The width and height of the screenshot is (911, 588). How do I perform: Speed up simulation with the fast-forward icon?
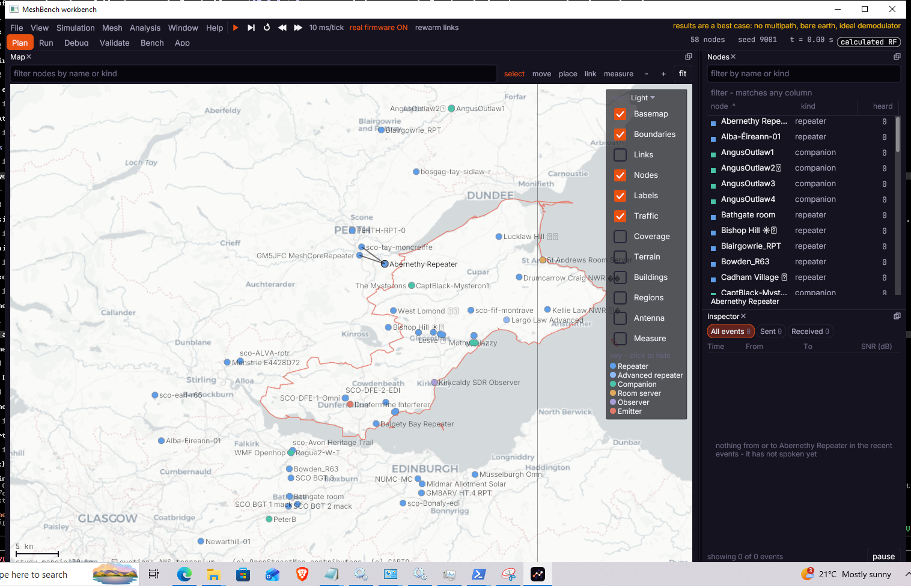coord(298,28)
